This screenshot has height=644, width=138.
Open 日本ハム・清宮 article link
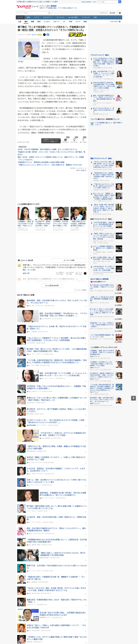pyautogui.click(x=57, y=481)
